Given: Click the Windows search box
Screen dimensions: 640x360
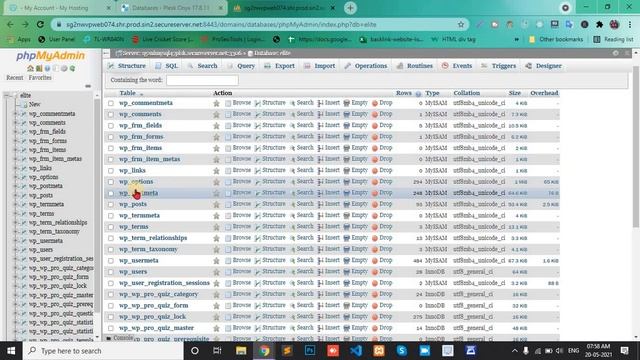Looking at the screenshot, I should [103, 351].
